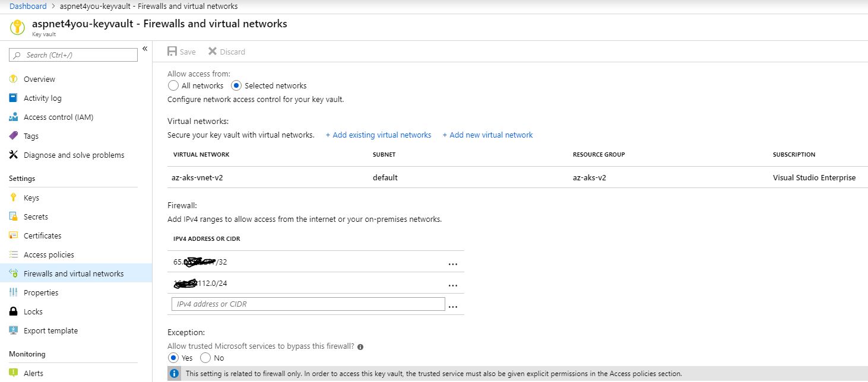
Task: Click the Visual Studio Enterprise subscription cell
Action: pos(815,177)
